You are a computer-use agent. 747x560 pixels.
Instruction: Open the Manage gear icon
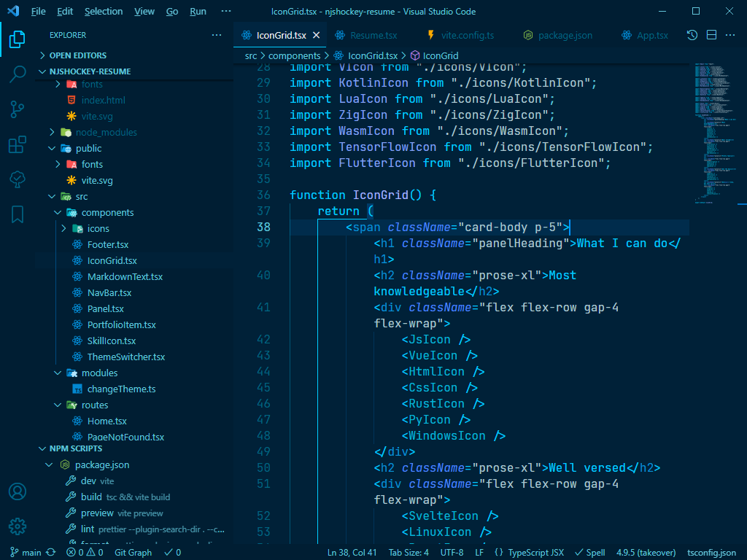18,526
